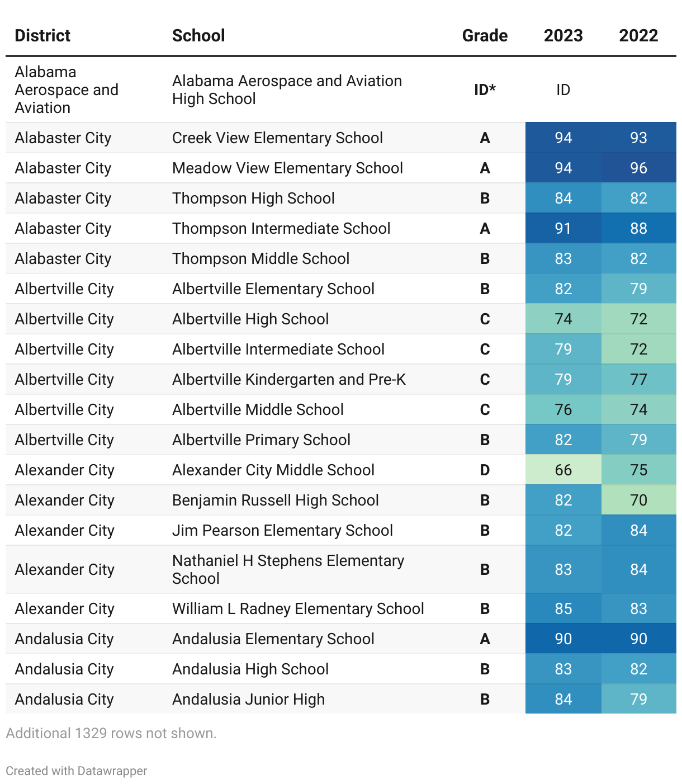Click the Additional 1329 rows not shown text
Image resolution: width=682 pixels, height=784 pixels.
[111, 733]
